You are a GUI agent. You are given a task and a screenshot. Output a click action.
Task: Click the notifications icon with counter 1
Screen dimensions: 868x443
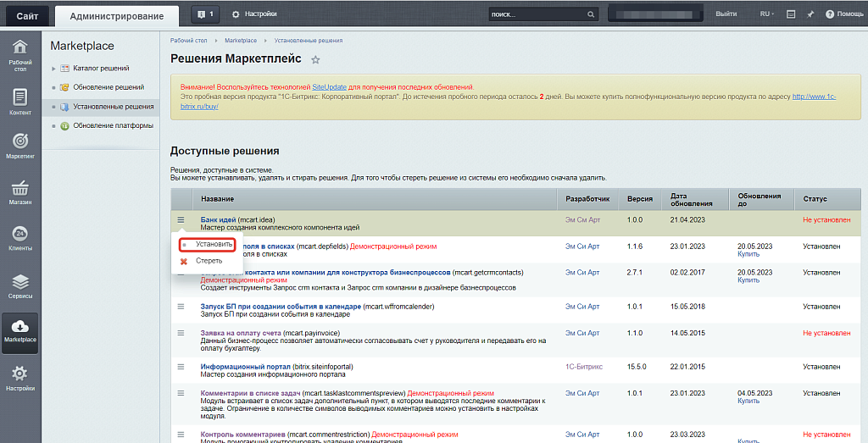[204, 14]
